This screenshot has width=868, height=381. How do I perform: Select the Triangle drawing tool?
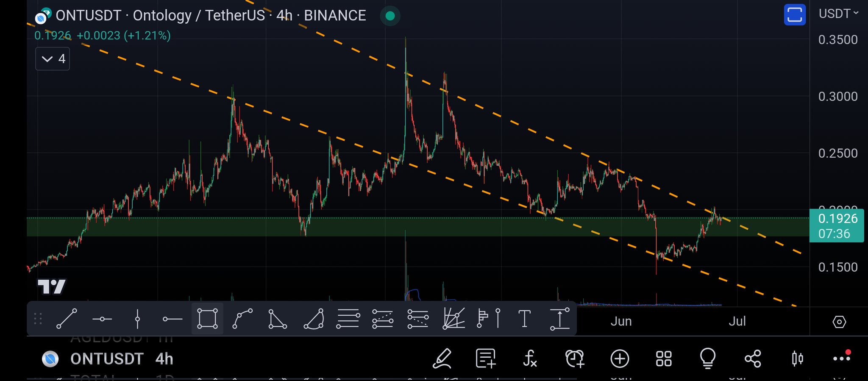(278, 319)
